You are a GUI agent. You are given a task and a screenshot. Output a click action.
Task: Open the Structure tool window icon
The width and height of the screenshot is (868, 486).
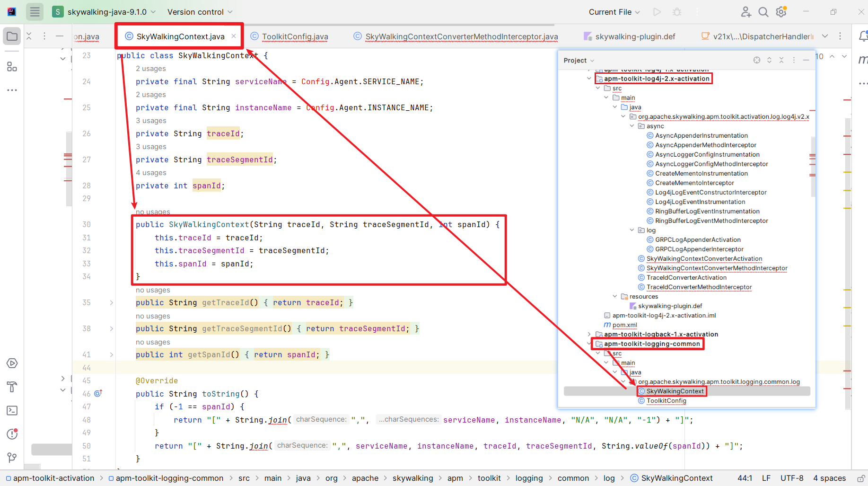click(x=12, y=67)
